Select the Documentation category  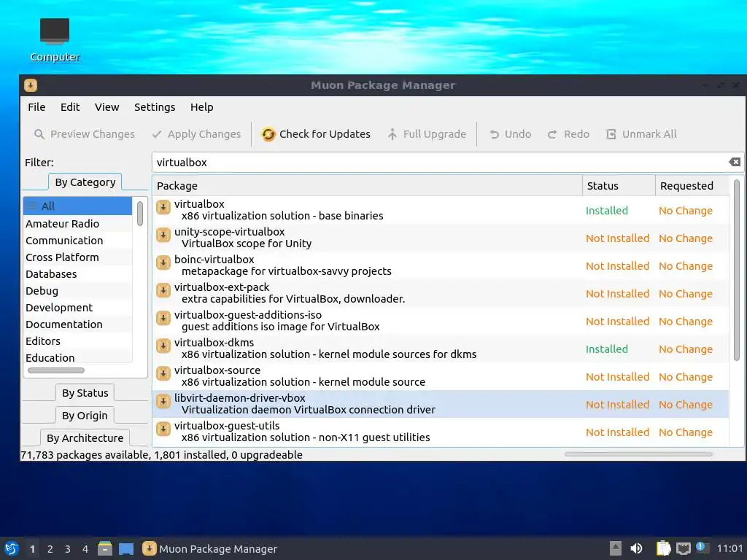point(77,324)
